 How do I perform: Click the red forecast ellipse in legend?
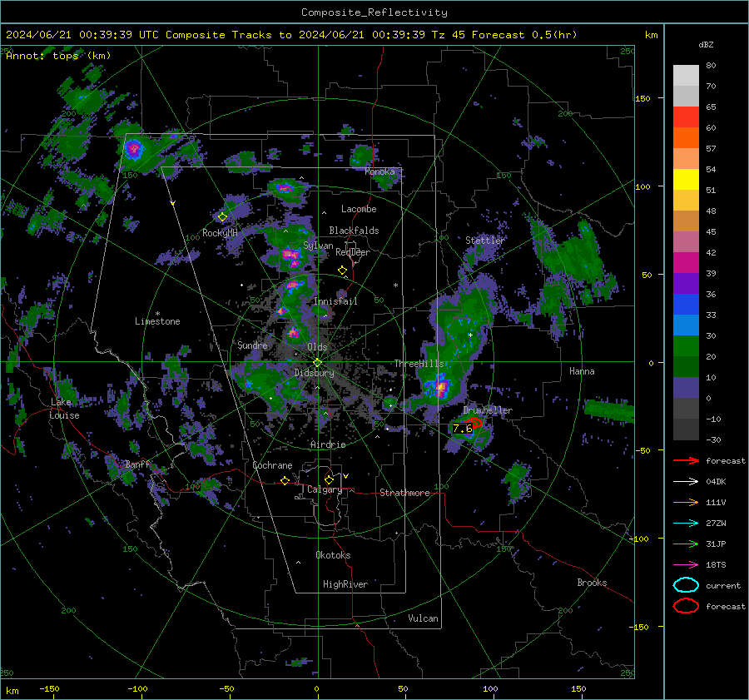pyautogui.click(x=686, y=606)
